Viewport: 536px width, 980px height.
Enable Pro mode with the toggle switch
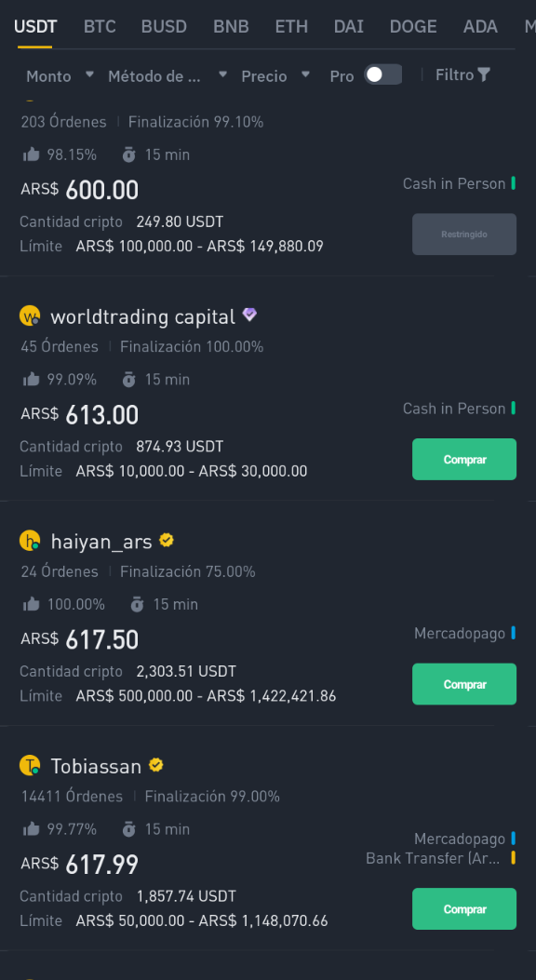[x=382, y=74]
